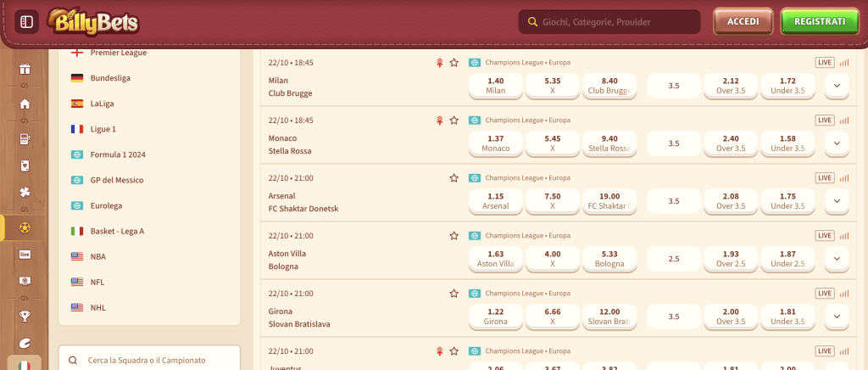
Task: Click the hot arrows icon on Monaco match
Action: click(440, 121)
